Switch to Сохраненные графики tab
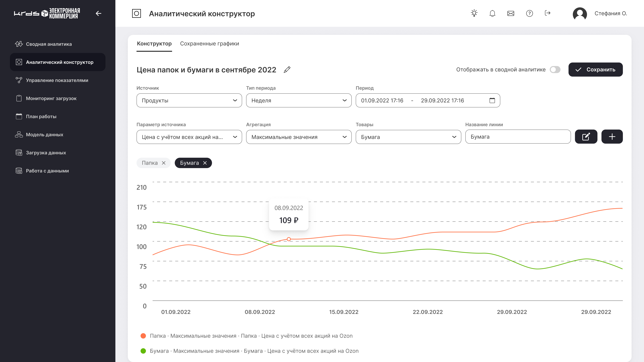The image size is (644, 362). pos(209,44)
